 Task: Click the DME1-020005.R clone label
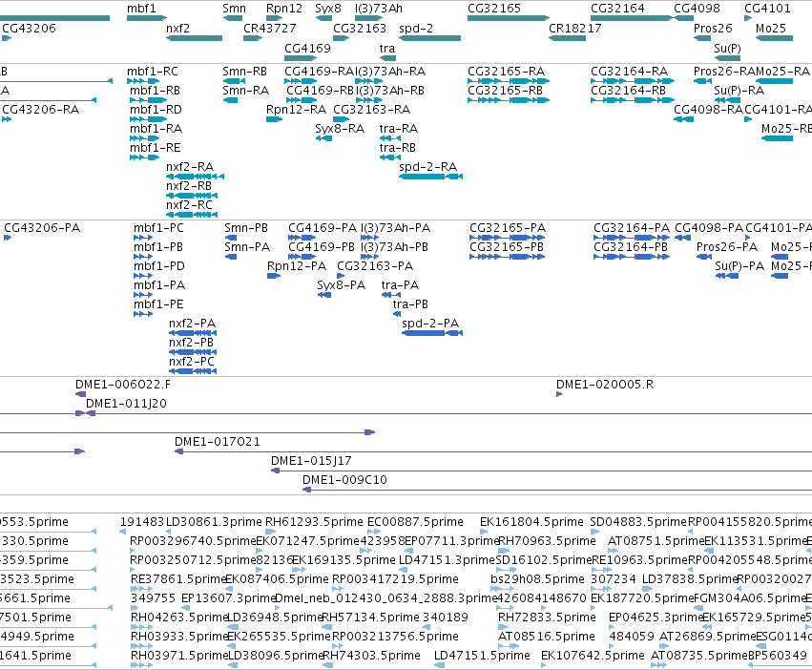[x=605, y=384]
